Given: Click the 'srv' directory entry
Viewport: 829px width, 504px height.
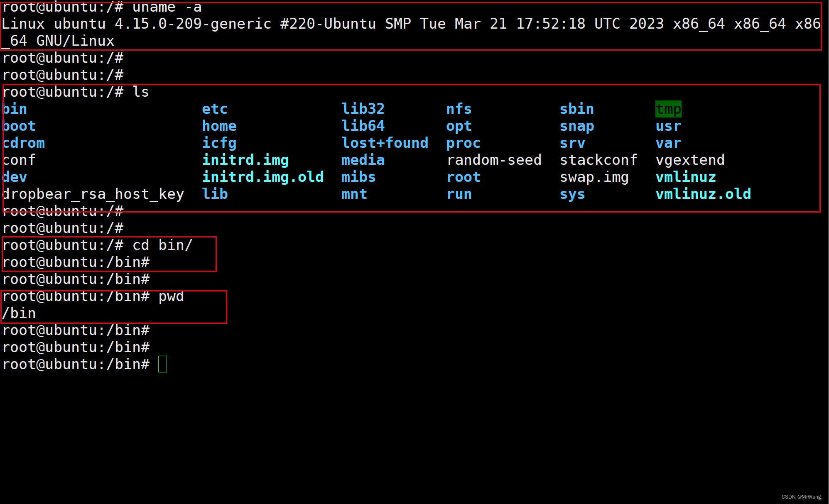Looking at the screenshot, I should click(572, 143).
